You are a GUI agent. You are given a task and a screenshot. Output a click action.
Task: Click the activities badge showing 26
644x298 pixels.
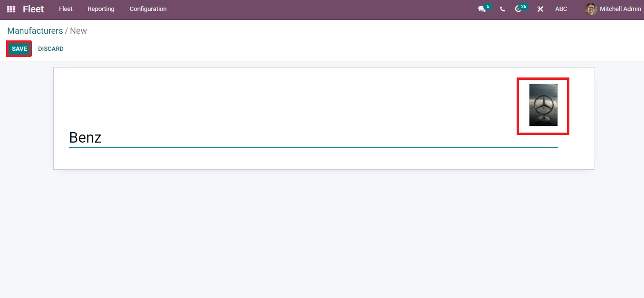[524, 7]
